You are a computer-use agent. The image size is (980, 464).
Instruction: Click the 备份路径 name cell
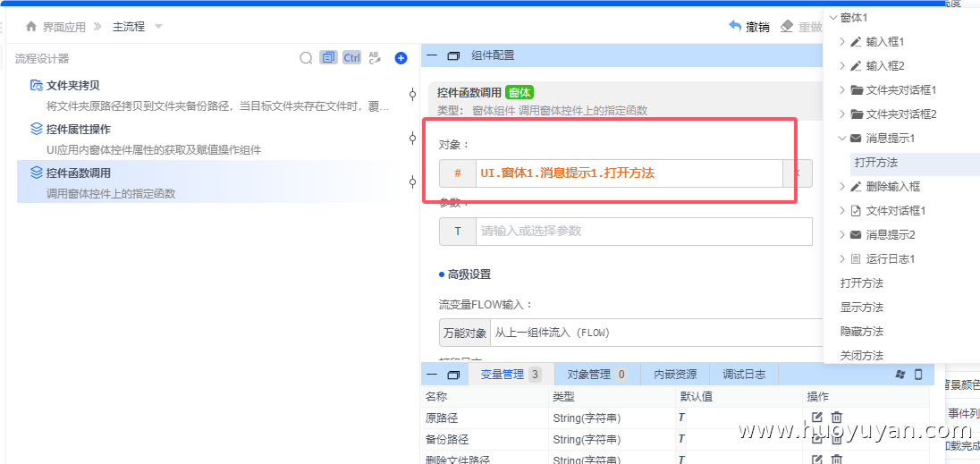point(485,439)
